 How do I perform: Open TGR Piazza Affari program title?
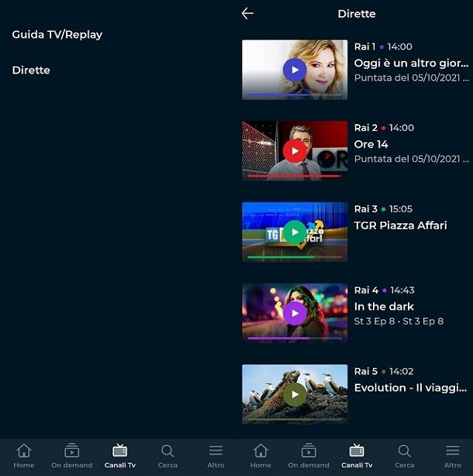click(400, 226)
